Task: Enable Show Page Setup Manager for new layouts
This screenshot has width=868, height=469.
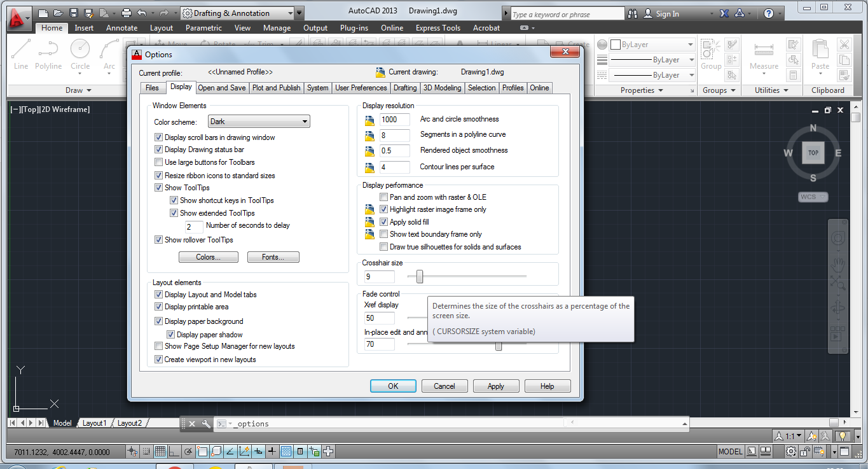Action: 159,346
